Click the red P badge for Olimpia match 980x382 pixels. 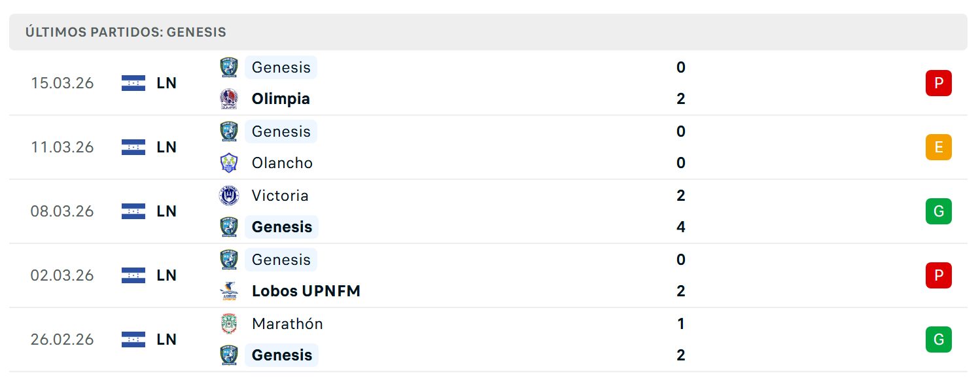[x=939, y=83]
